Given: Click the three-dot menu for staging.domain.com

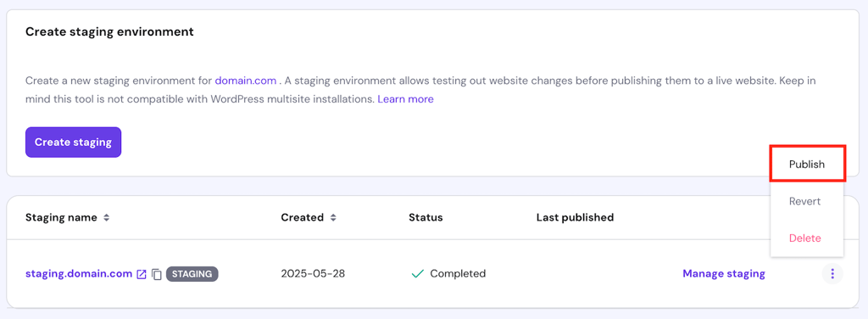Looking at the screenshot, I should point(832,273).
